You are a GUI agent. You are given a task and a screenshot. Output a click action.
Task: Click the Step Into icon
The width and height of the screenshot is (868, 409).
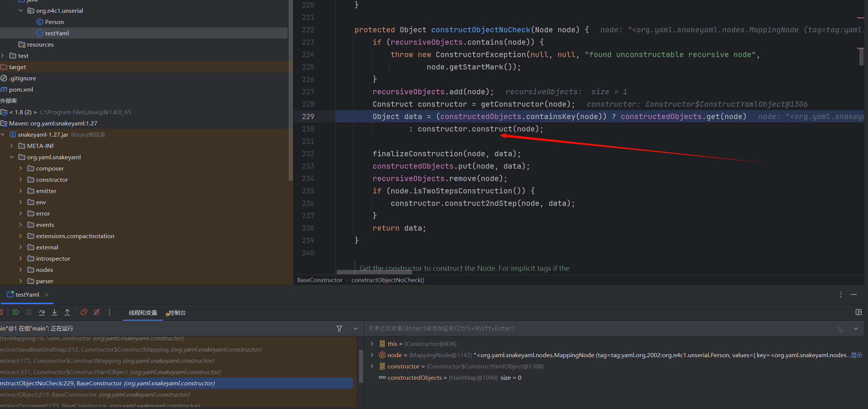[x=55, y=312]
